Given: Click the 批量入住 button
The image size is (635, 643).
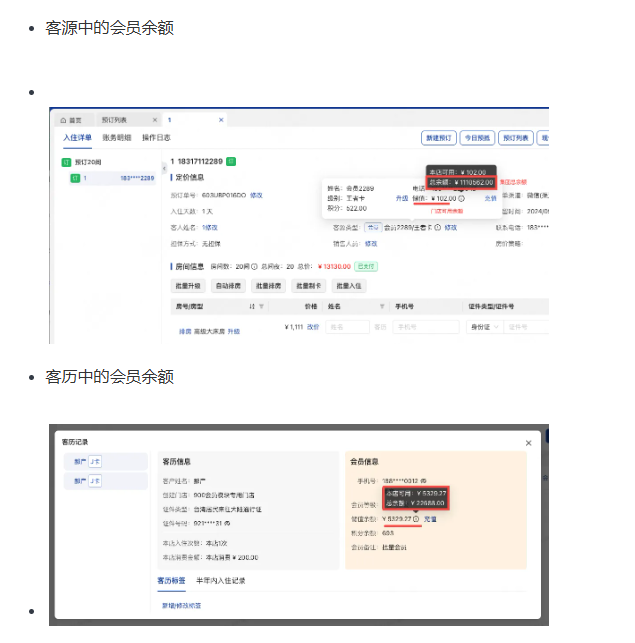Looking at the screenshot, I should (x=349, y=286).
